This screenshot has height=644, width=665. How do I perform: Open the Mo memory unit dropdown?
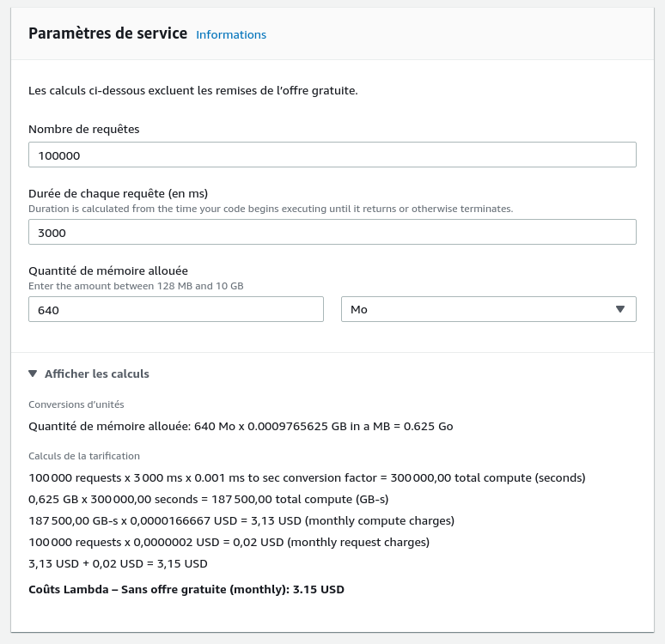(488, 309)
